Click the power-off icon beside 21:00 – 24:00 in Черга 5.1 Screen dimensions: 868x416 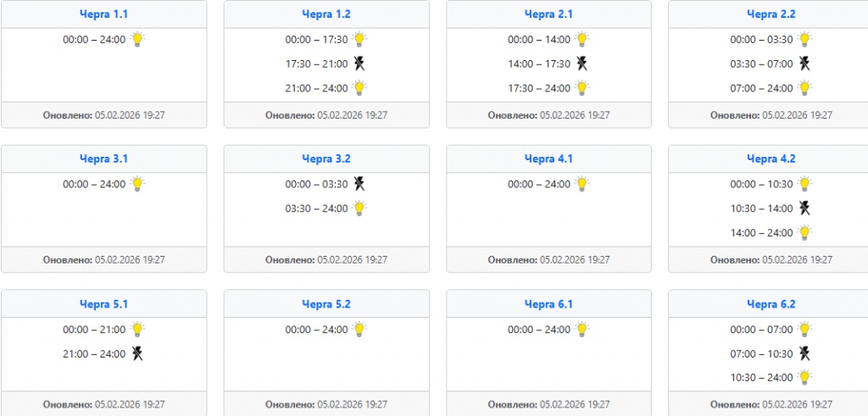pos(137,353)
